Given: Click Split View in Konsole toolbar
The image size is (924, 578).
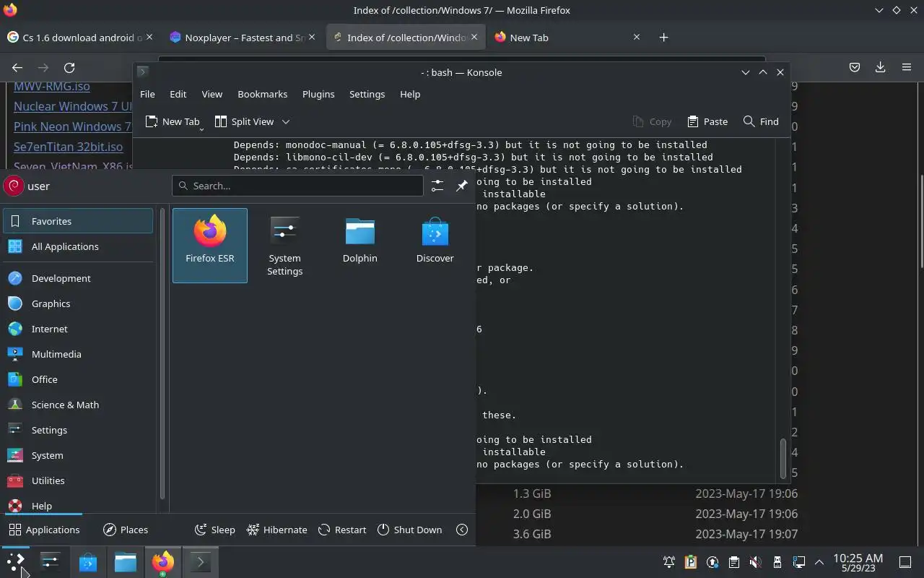Looking at the screenshot, I should click(244, 121).
